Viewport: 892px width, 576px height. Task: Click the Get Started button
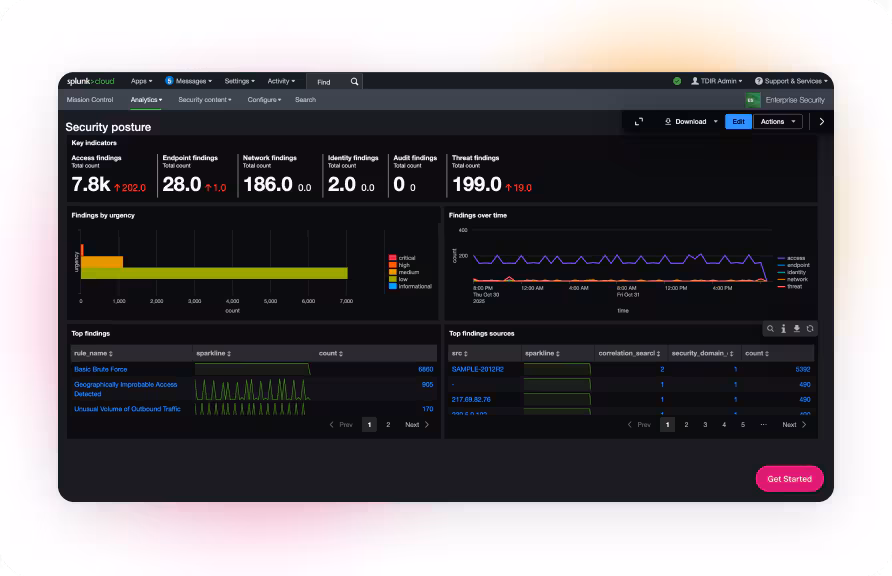(790, 479)
